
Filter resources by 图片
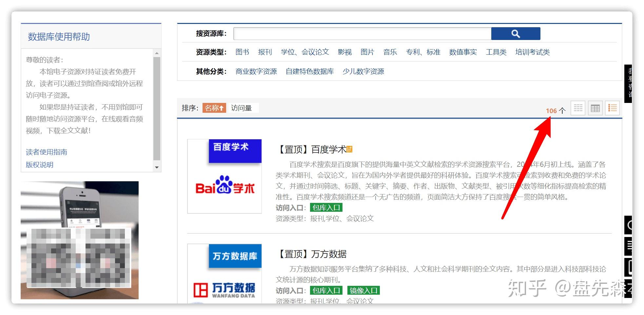tap(367, 52)
